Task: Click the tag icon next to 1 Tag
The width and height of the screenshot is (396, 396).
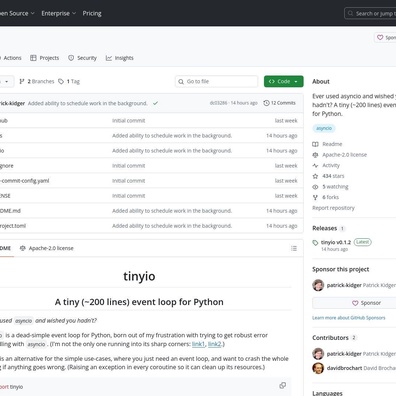Action: [61, 81]
